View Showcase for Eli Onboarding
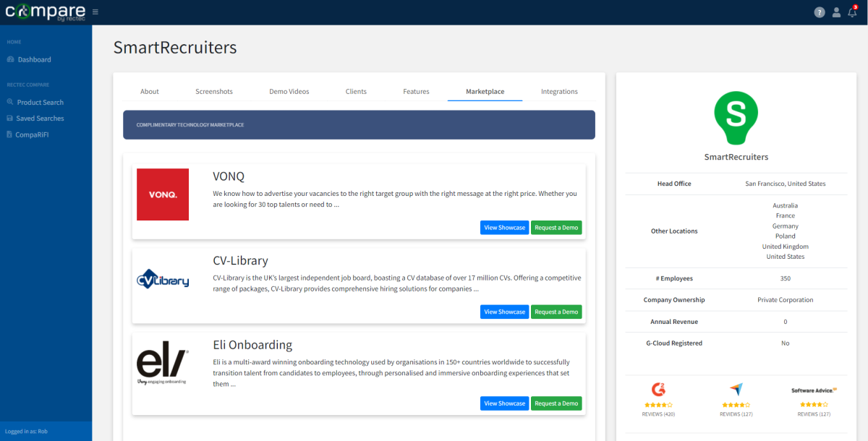Viewport: 868px width, 441px height. pyautogui.click(x=504, y=403)
